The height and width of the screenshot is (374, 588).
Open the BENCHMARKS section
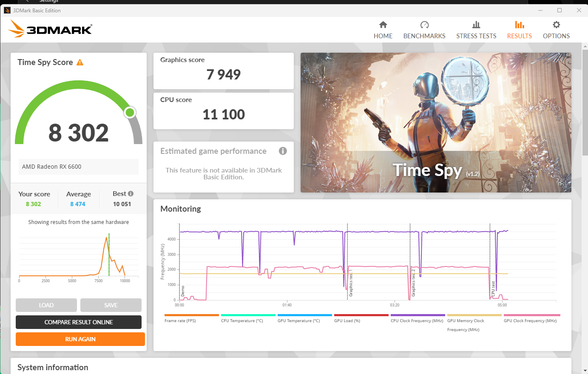424,30
